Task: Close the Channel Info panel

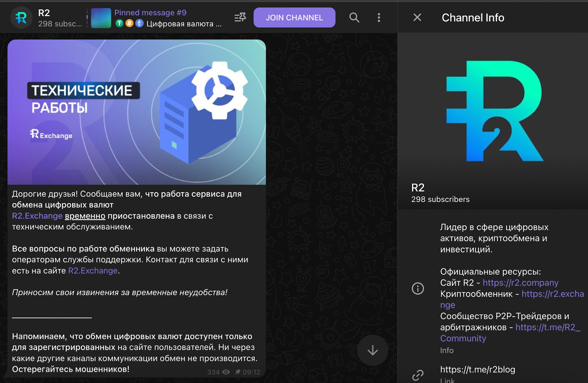Action: click(417, 17)
